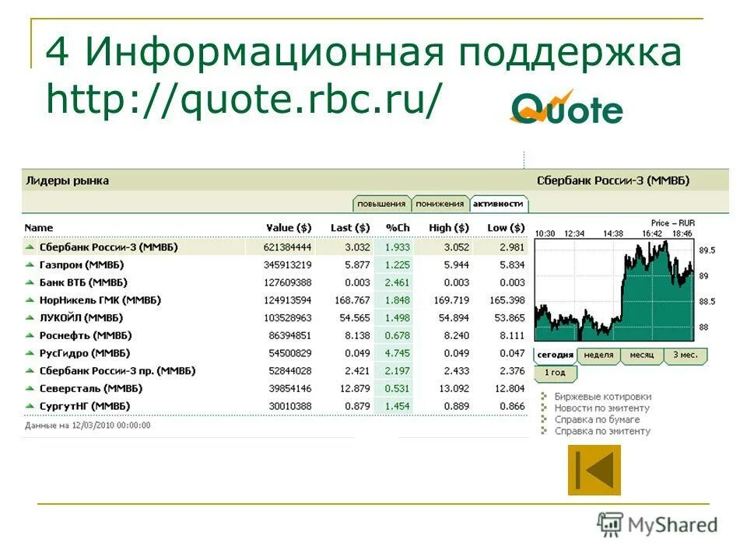Screen dimensions: 747x560
Task: Show chart for 1 год period
Action: [555, 373]
